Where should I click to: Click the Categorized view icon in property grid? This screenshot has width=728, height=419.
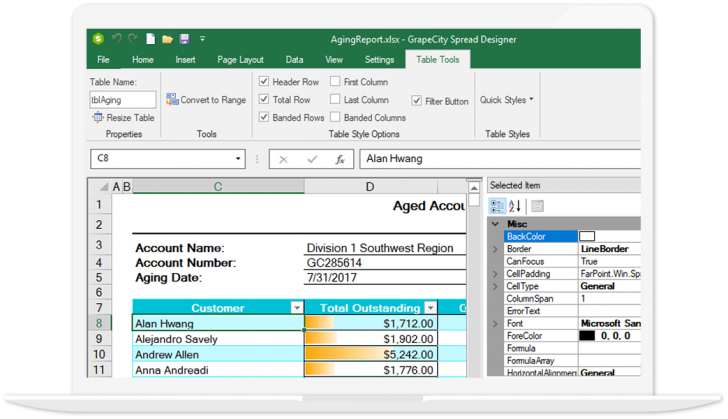[x=497, y=206]
